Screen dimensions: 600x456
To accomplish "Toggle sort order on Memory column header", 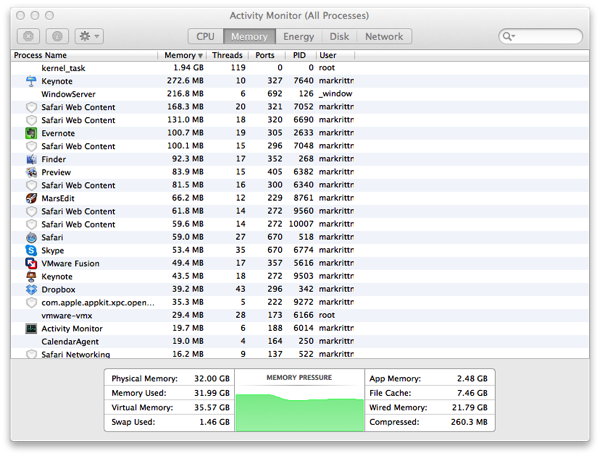I will (183, 55).
